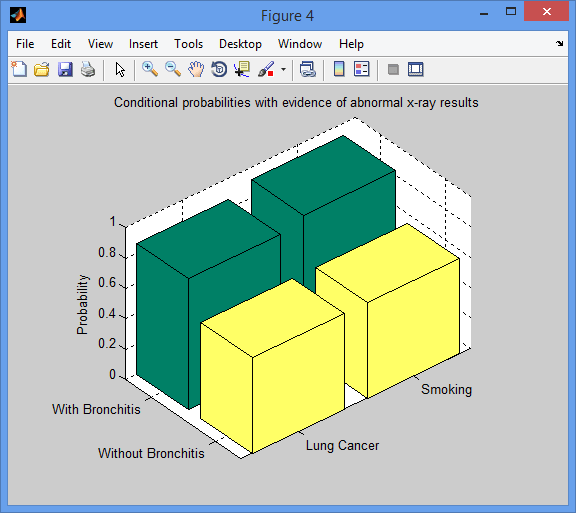Screen dimensions: 576x513
Task: Open the Insert menu
Action: (143, 44)
